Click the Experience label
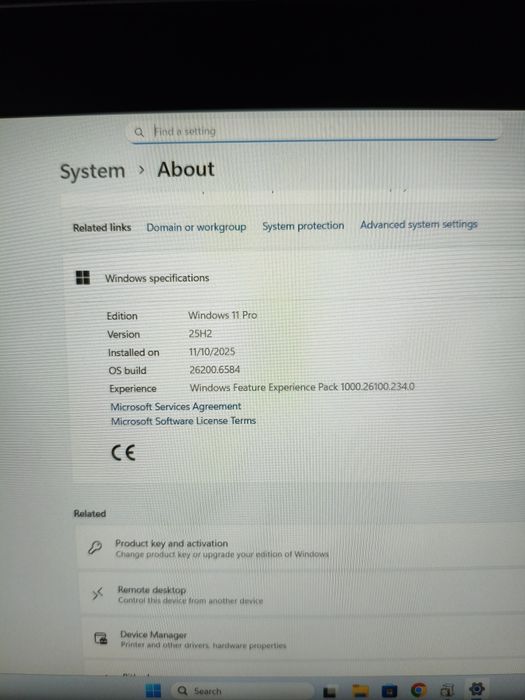The image size is (525, 700). click(133, 389)
